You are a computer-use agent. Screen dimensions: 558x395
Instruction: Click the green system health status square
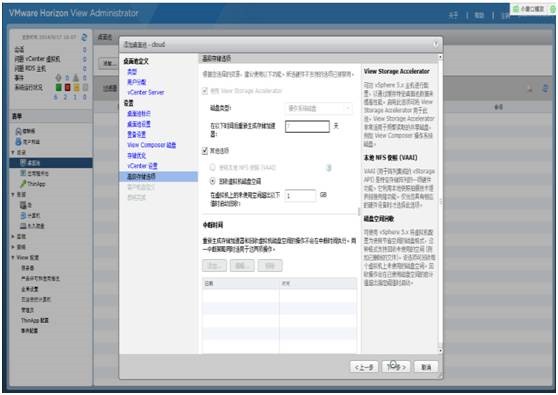click(59, 88)
